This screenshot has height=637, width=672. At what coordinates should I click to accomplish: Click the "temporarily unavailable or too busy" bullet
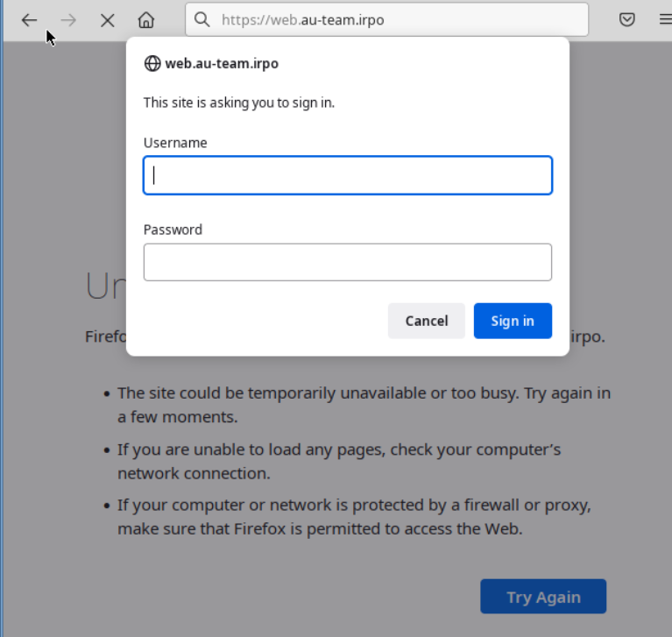364,405
